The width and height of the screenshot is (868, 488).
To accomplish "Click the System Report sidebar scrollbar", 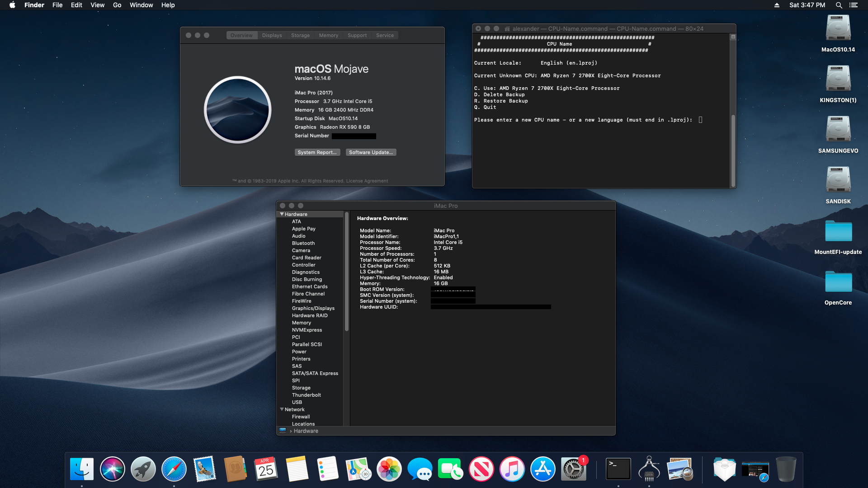I will coord(347,271).
